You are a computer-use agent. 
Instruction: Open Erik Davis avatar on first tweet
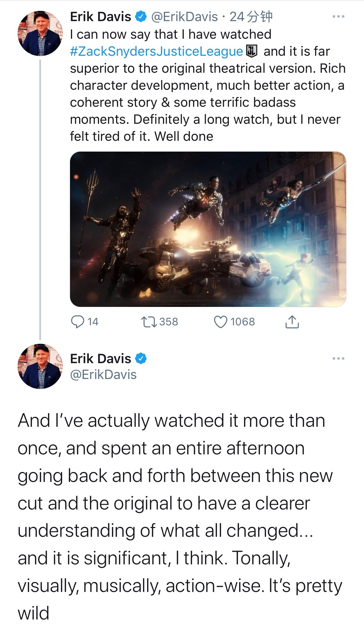pyautogui.click(x=40, y=33)
